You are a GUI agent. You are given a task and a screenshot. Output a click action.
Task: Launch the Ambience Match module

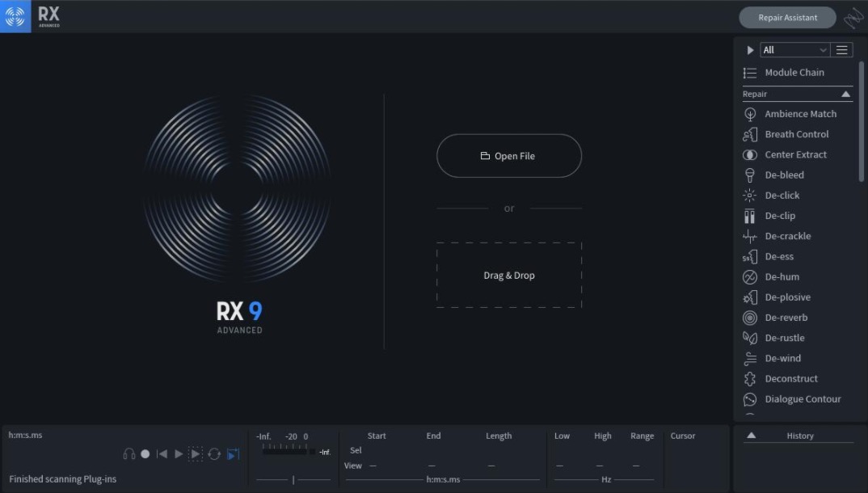coord(800,114)
